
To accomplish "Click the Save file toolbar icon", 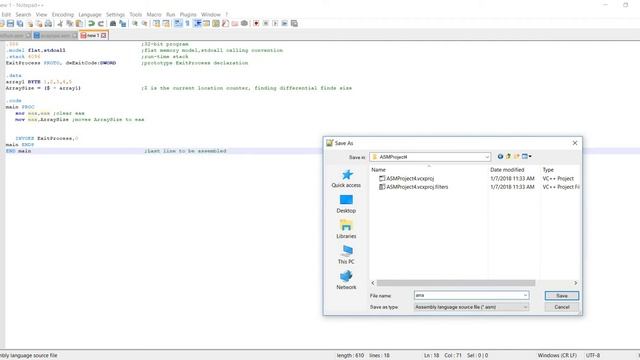I will pos(10,24).
